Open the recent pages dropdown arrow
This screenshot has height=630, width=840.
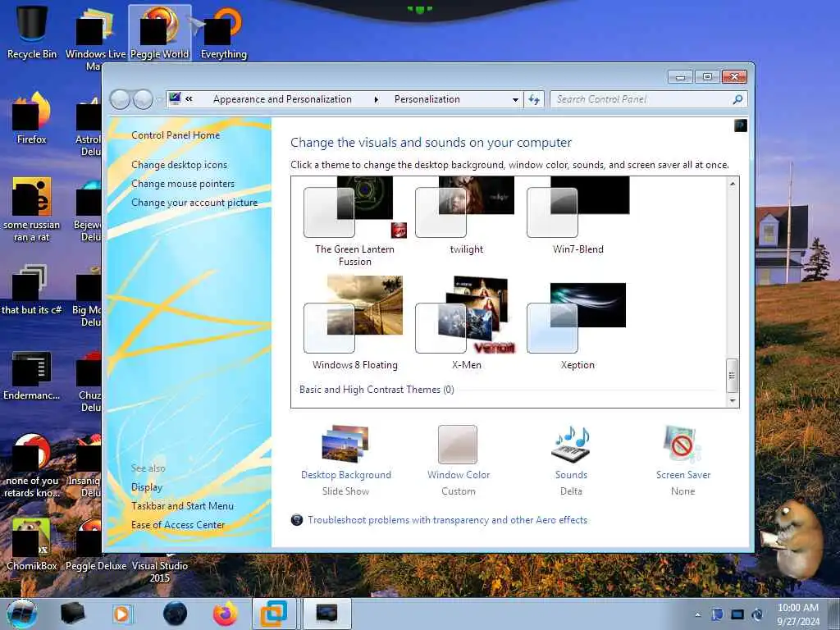[x=158, y=99]
